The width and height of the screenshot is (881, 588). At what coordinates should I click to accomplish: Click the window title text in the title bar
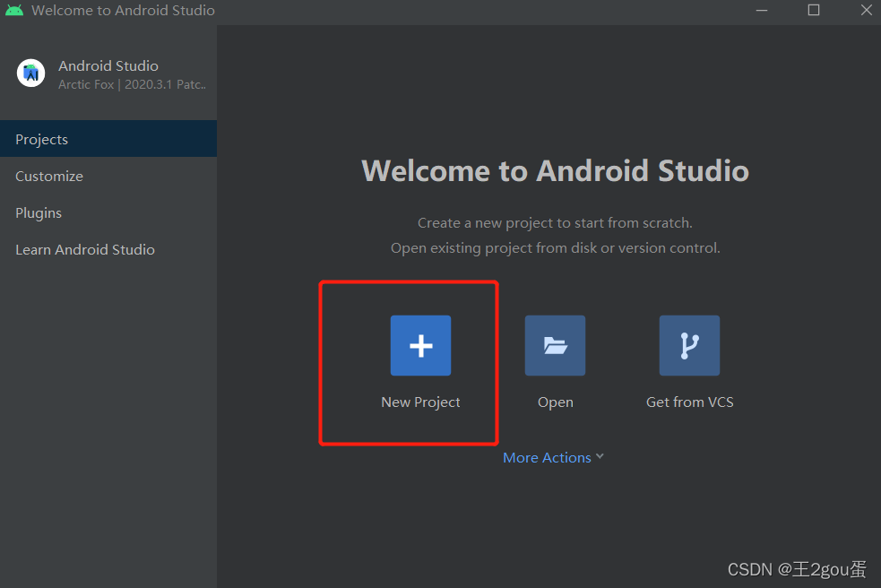tap(123, 10)
